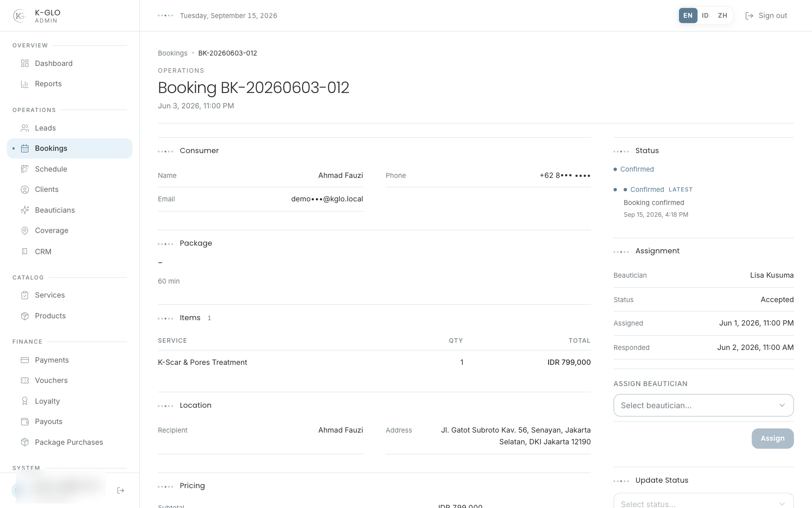Click the Leads people icon
The height and width of the screenshot is (508, 812).
point(25,128)
